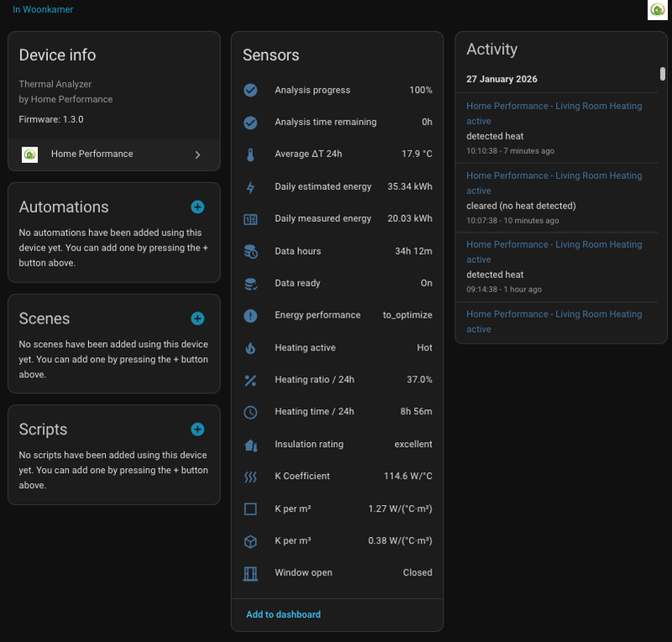Viewport: 672px width, 642px height.
Task: Add a new script with plus button
Action: click(x=197, y=429)
